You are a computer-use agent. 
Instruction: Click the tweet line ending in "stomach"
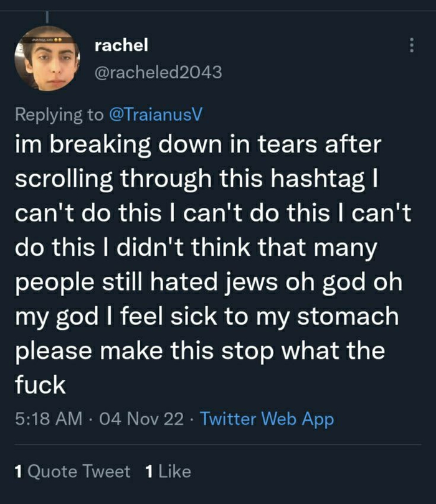[206, 317]
